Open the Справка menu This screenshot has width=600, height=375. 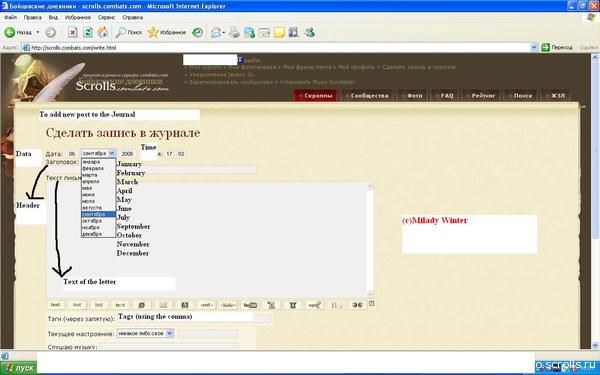[x=132, y=18]
